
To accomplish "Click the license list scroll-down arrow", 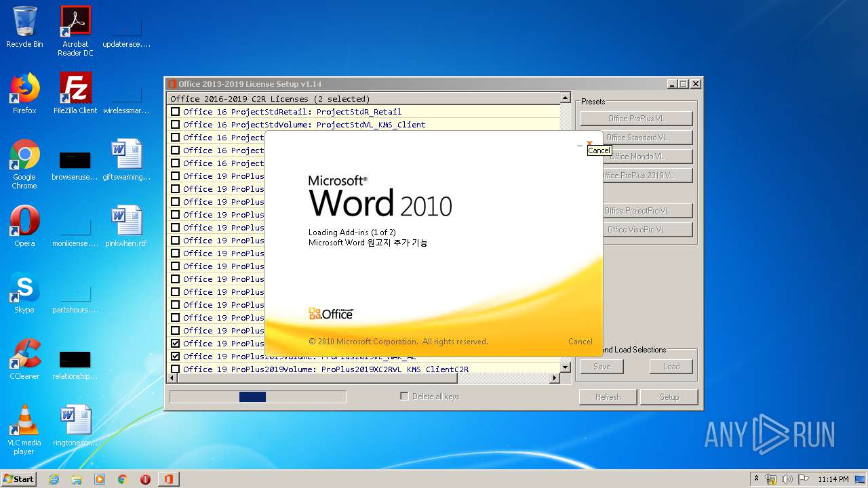I will [566, 367].
